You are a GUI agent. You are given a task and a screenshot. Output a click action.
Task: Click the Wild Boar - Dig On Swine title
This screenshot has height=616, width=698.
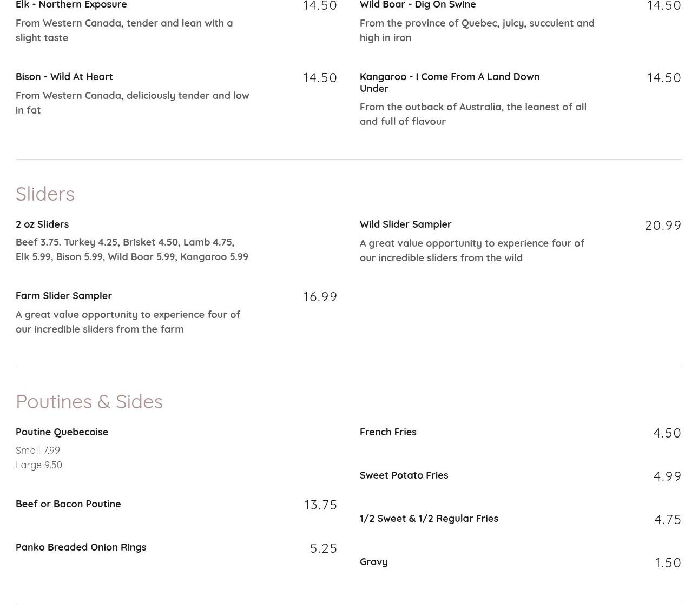coord(418,5)
